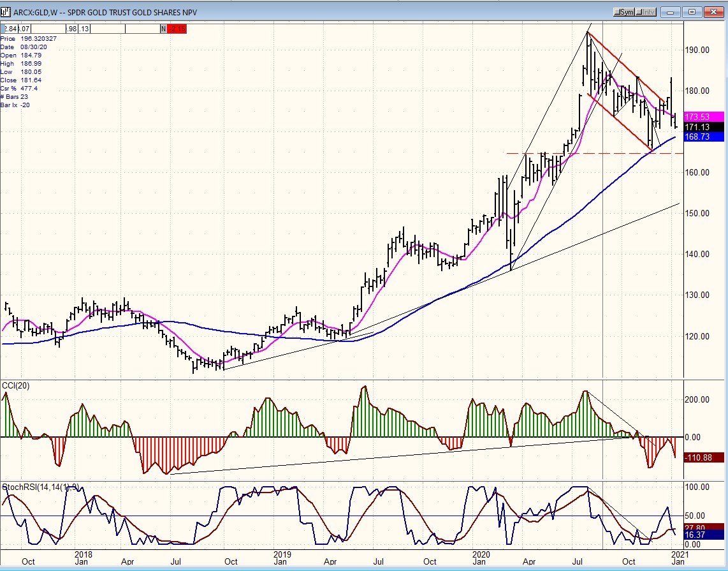The height and width of the screenshot is (571, 728).
Task: Select the blue 168.73 moving average label
Action: tap(703, 137)
